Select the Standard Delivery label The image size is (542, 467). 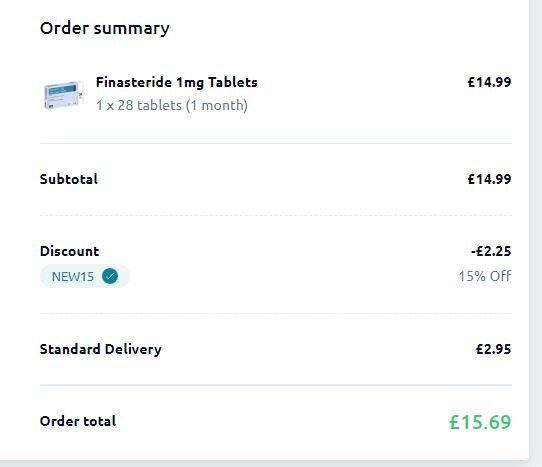coord(101,349)
